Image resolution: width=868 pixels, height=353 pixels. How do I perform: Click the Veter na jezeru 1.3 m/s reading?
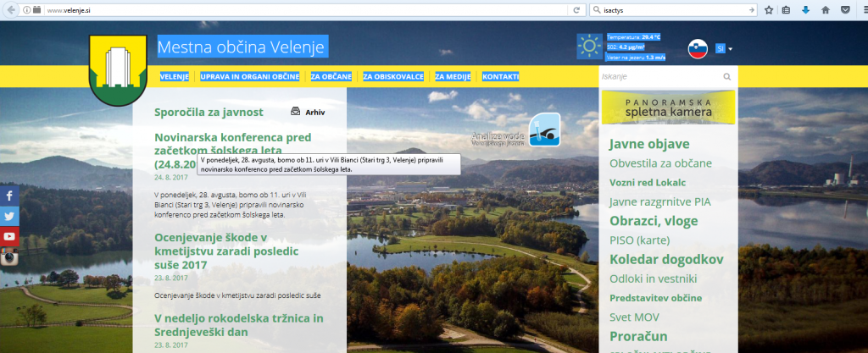coord(636,57)
